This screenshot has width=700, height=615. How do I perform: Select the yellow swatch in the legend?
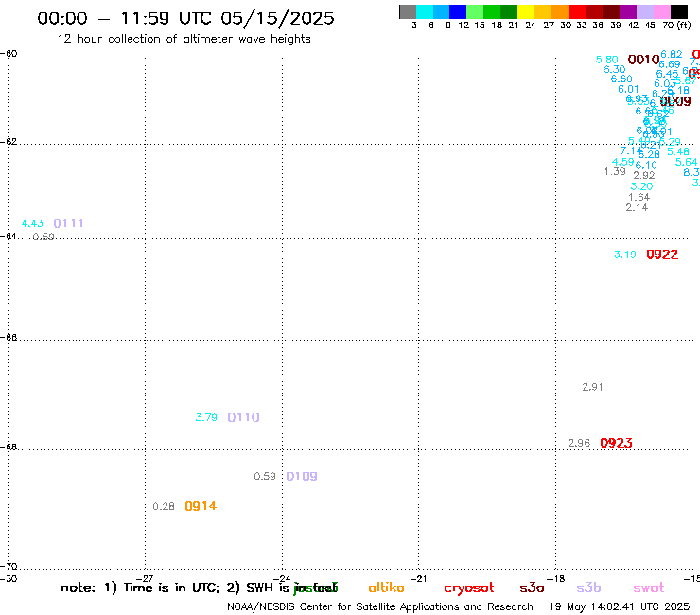(526, 11)
